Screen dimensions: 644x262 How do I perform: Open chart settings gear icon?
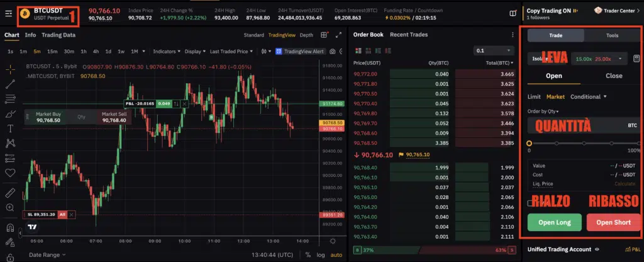[x=333, y=241]
